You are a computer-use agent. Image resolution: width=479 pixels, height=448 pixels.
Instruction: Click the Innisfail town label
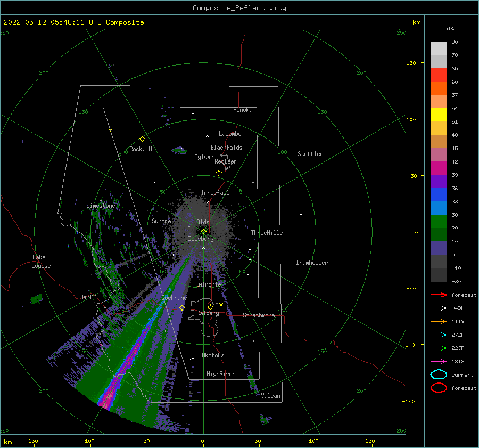(215, 193)
